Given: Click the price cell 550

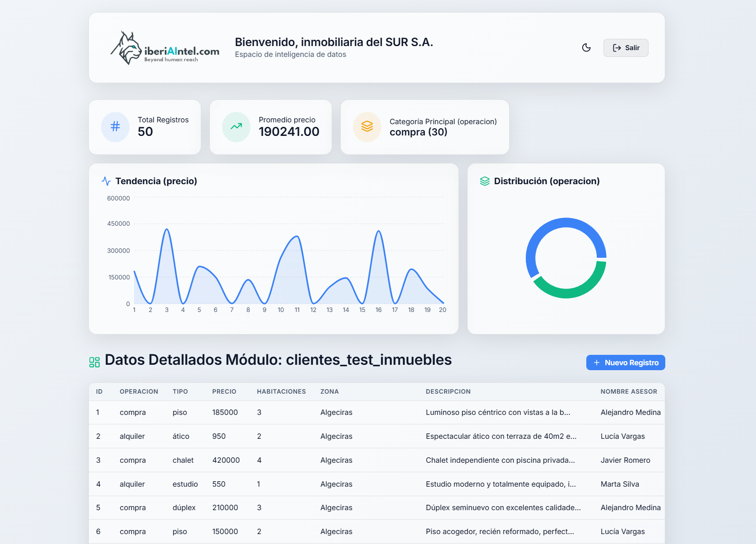Looking at the screenshot, I should coord(219,484).
